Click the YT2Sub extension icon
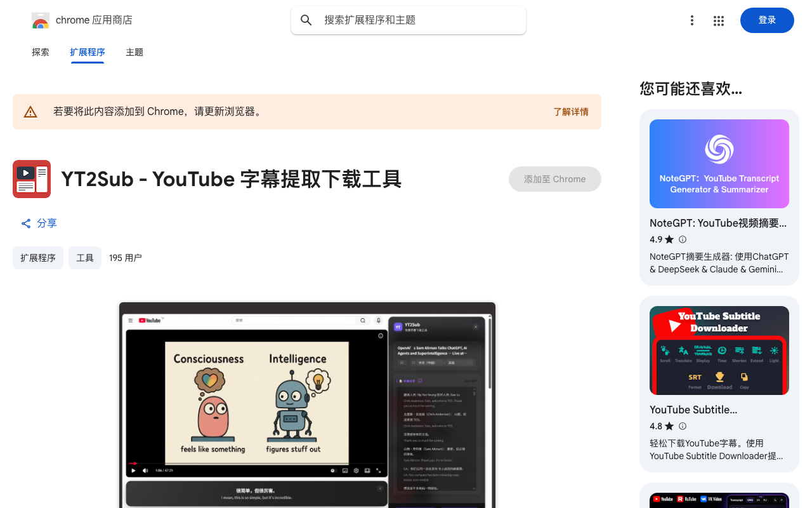The width and height of the screenshot is (812, 508). [x=32, y=179]
